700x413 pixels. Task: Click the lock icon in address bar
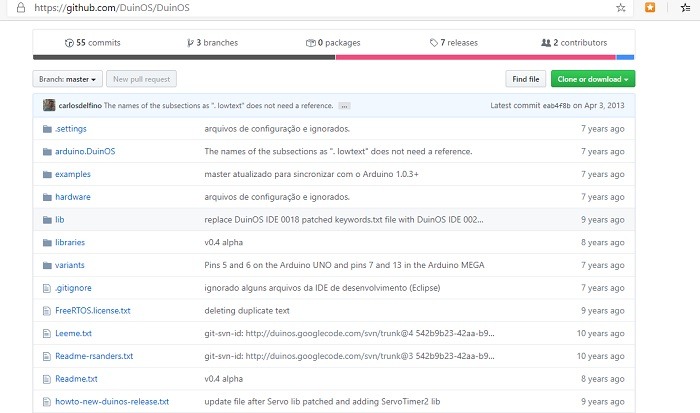tap(21, 7)
